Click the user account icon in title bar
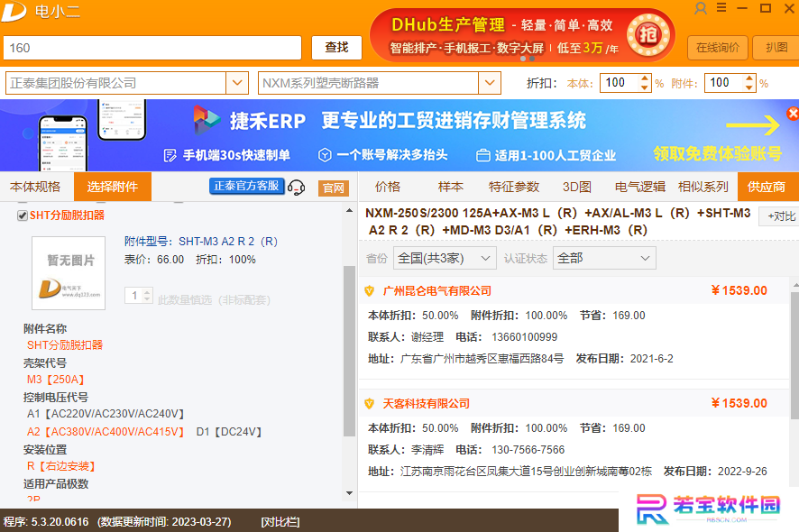 pyautogui.click(x=701, y=8)
